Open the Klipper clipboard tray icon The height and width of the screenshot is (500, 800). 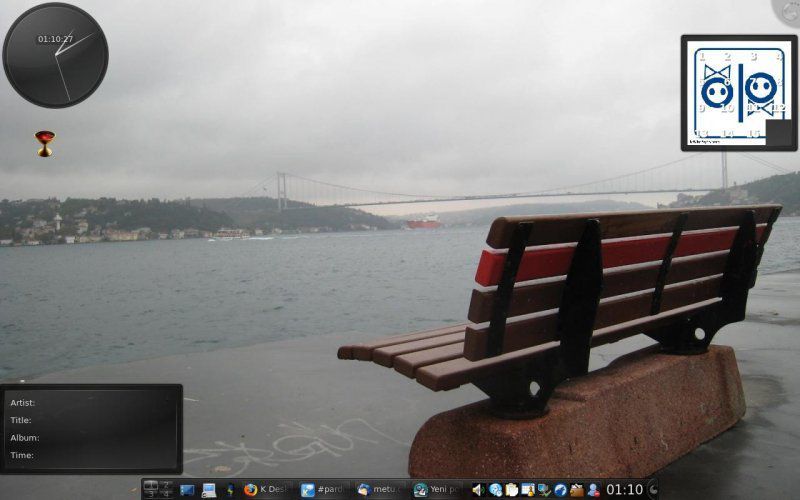(511, 490)
